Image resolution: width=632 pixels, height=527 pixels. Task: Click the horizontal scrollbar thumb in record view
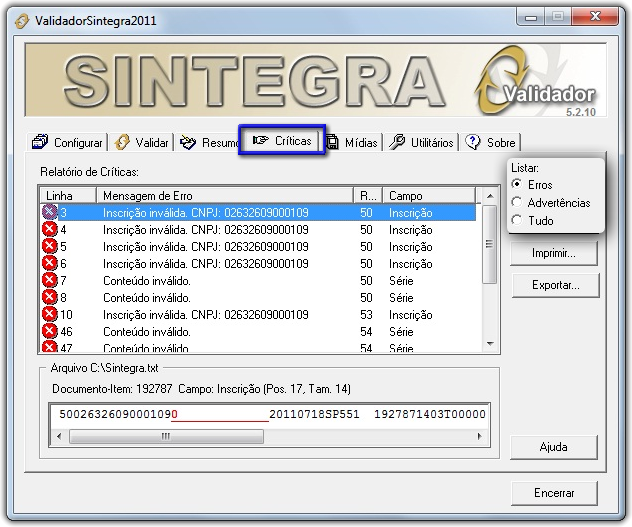(166, 436)
